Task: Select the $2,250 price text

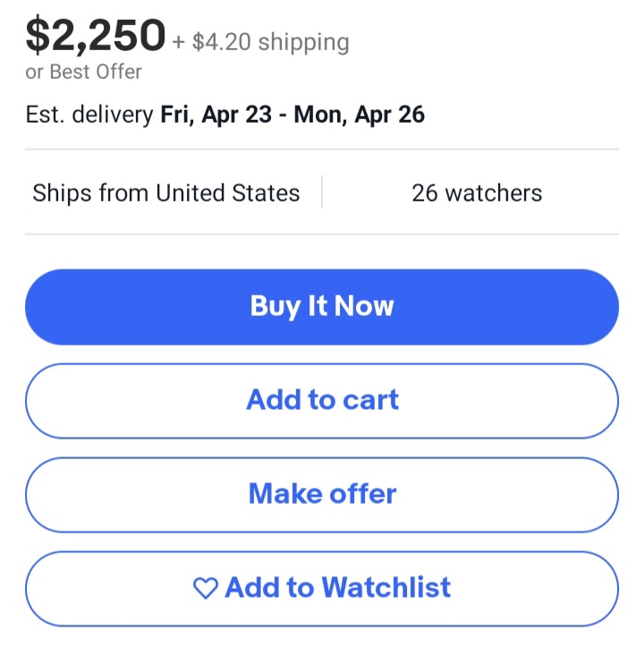Action: [96, 36]
